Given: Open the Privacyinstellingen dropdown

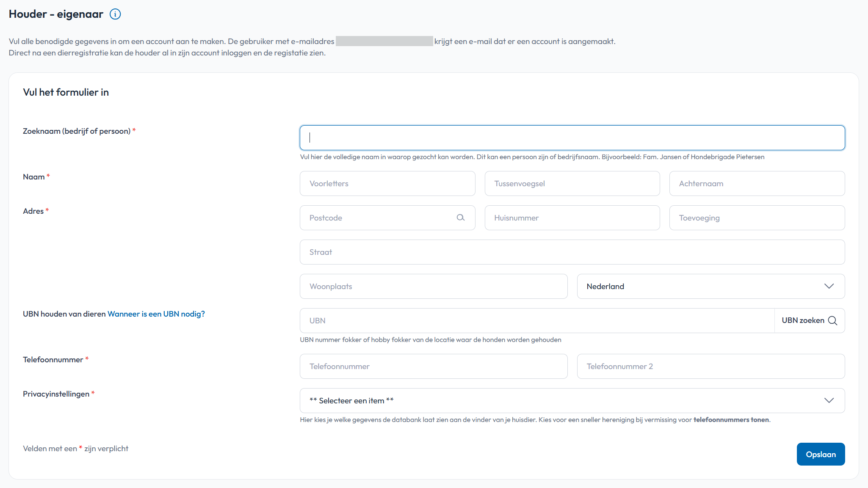Looking at the screenshot, I should point(572,400).
